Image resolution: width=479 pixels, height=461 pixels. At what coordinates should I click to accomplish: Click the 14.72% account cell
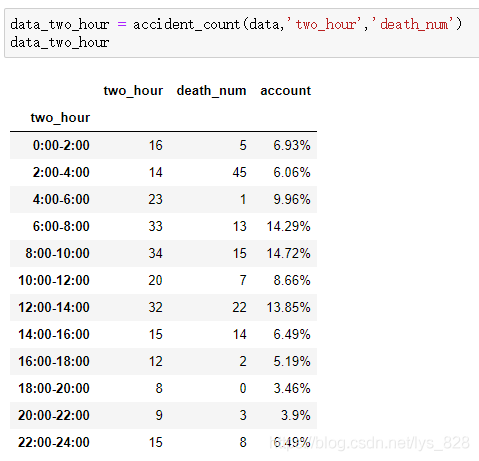[288, 253]
